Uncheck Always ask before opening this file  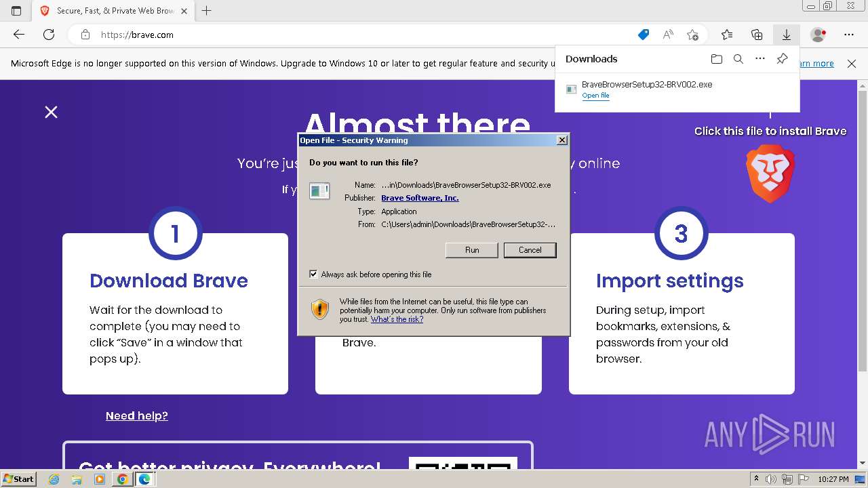point(313,274)
